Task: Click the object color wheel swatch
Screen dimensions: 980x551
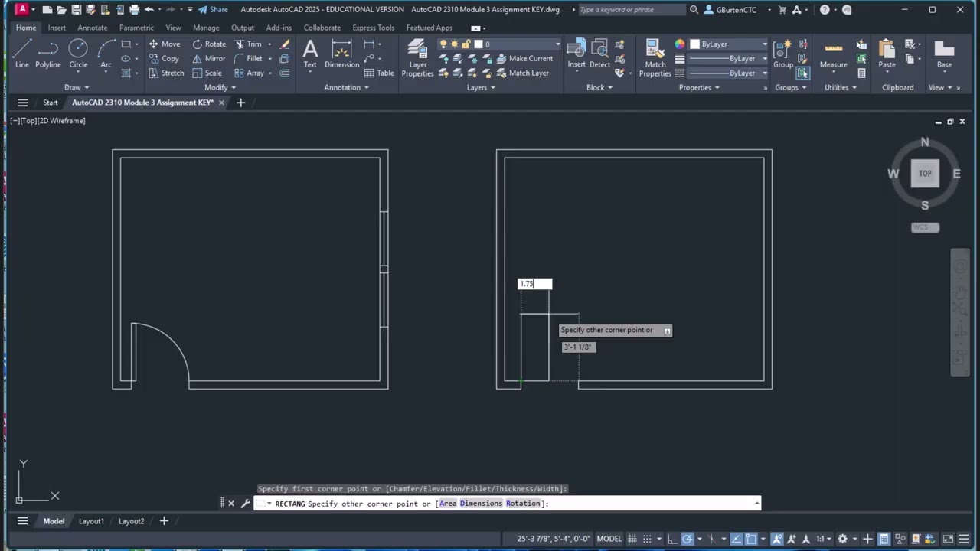Action: click(680, 44)
